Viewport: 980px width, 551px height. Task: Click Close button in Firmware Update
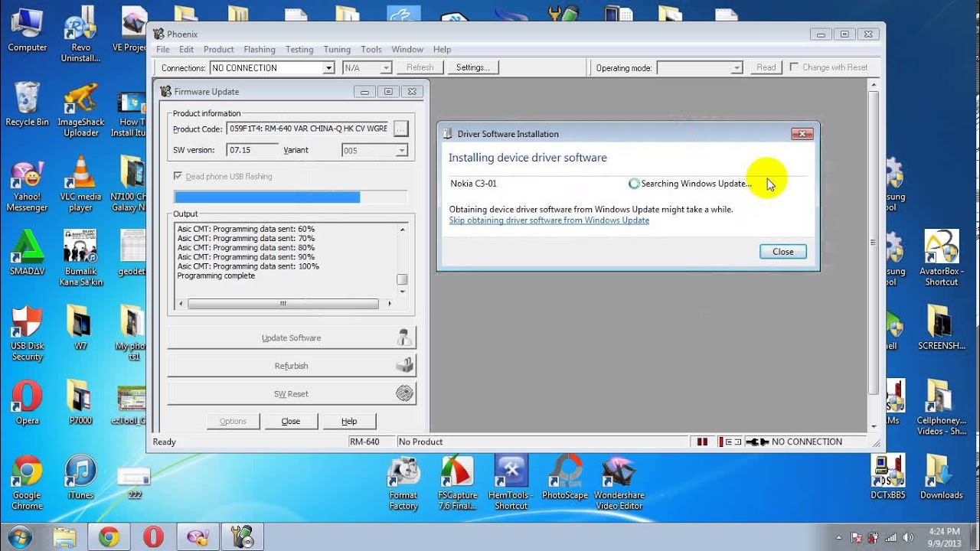pos(290,421)
